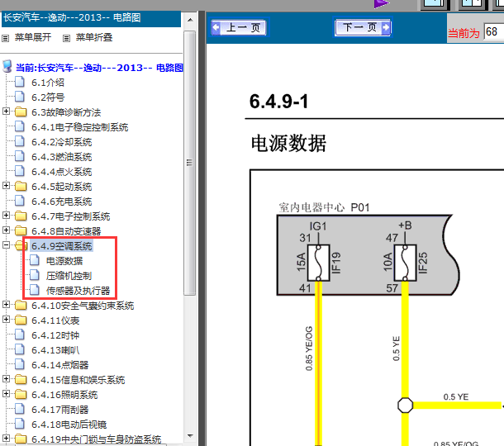
Task: Click 菜单折叠 to collapse all menus
Action: tap(94, 38)
